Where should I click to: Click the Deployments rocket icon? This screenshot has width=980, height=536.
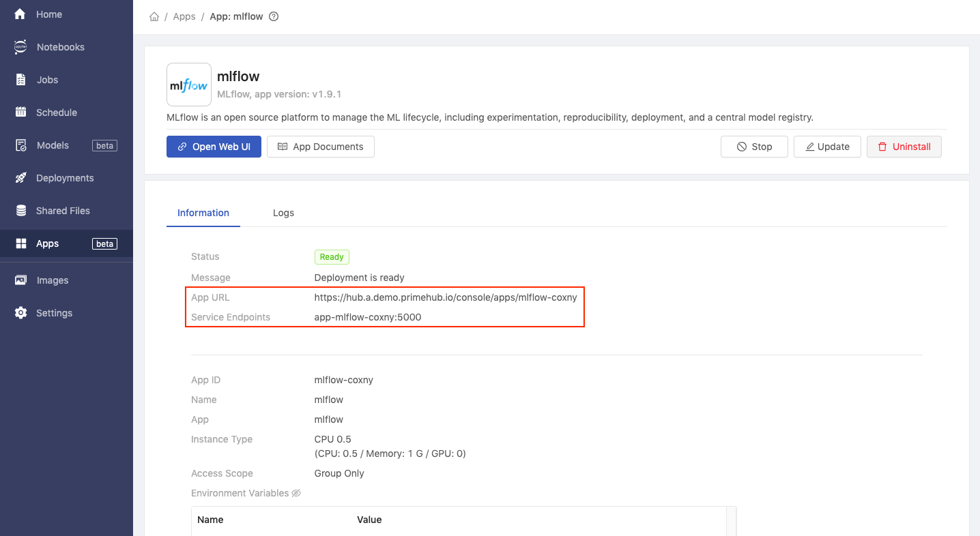(20, 178)
